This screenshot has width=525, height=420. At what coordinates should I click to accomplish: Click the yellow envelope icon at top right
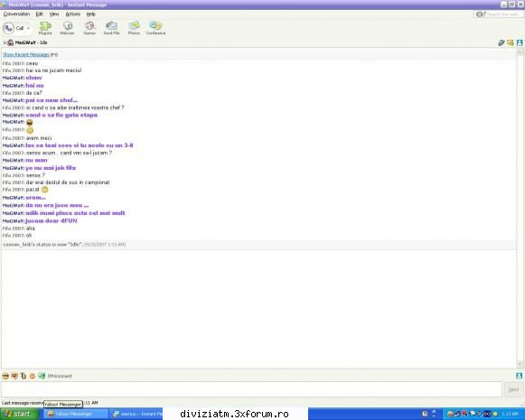coord(511,42)
